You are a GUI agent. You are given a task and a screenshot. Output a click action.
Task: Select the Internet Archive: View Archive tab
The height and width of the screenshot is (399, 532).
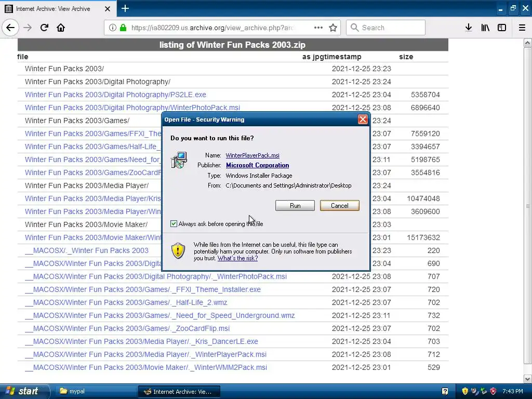tap(58, 8)
